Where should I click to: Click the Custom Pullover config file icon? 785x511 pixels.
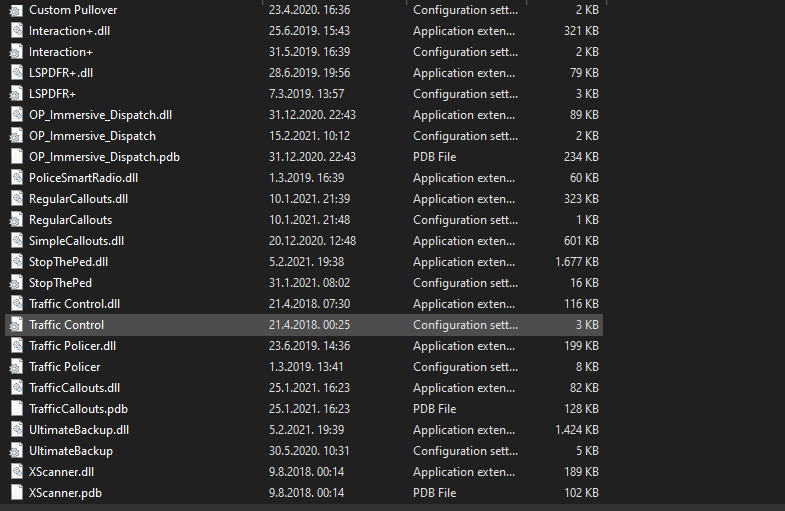16,10
